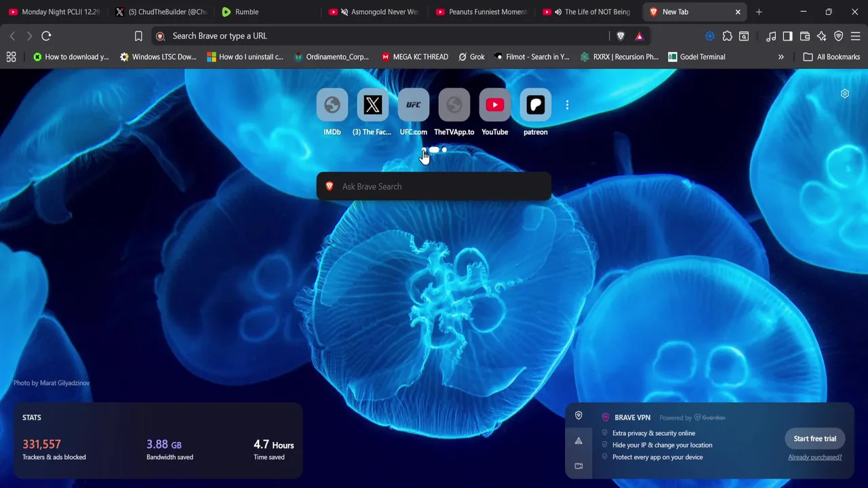Open RXRX | Recursion Ph... bookmark

click(x=620, y=57)
